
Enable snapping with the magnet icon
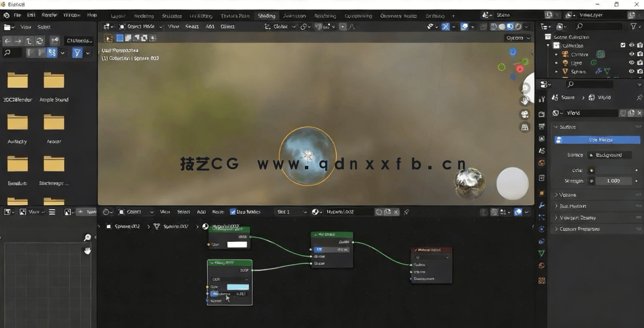[x=318, y=26]
